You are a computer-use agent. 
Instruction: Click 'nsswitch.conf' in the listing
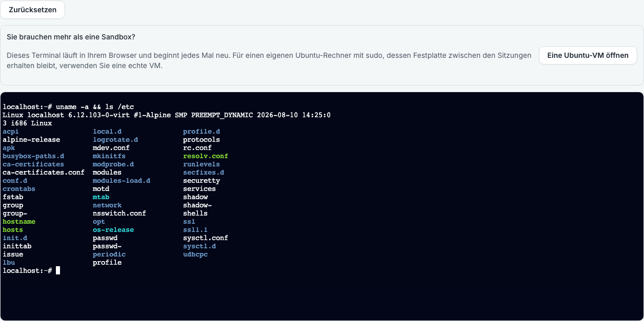[x=119, y=213]
